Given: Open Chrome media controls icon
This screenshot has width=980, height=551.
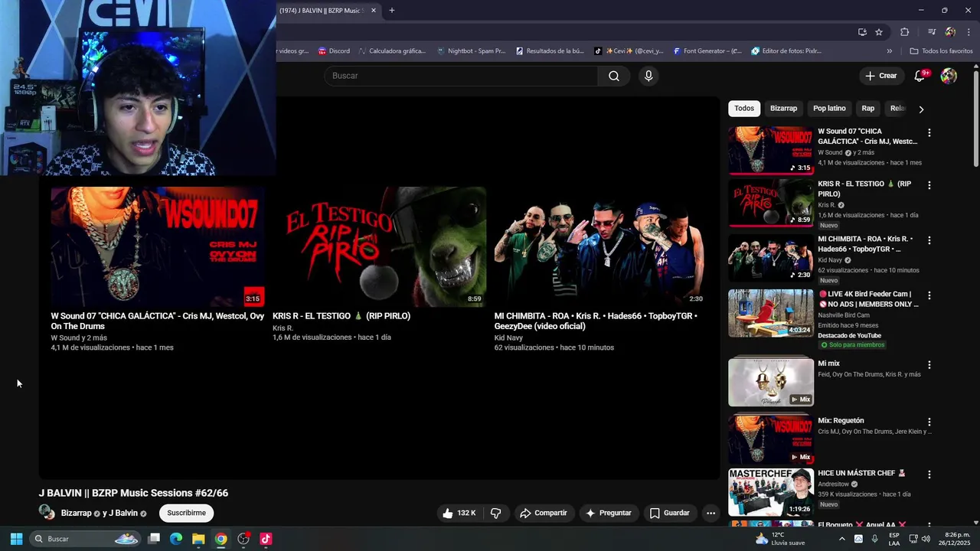Looking at the screenshot, I should (x=931, y=32).
